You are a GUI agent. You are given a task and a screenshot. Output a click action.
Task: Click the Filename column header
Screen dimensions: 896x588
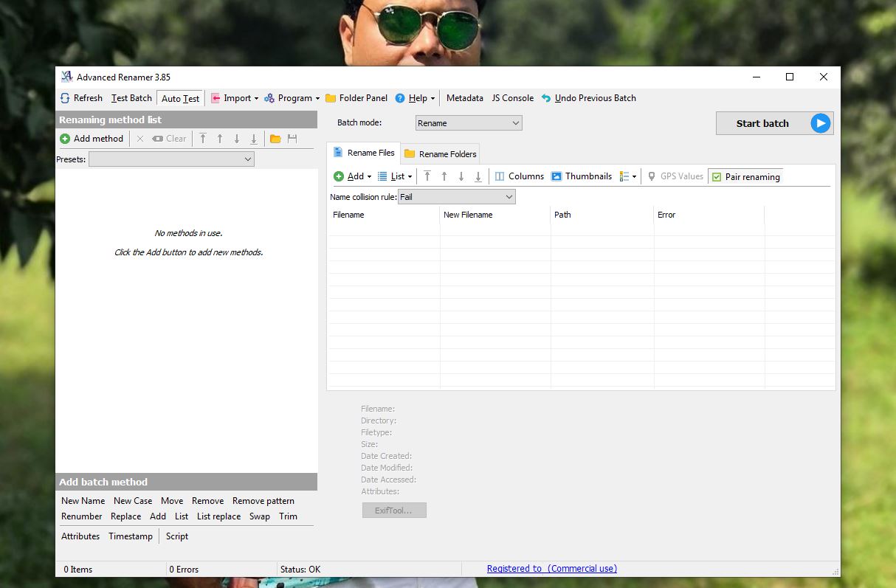click(x=384, y=215)
